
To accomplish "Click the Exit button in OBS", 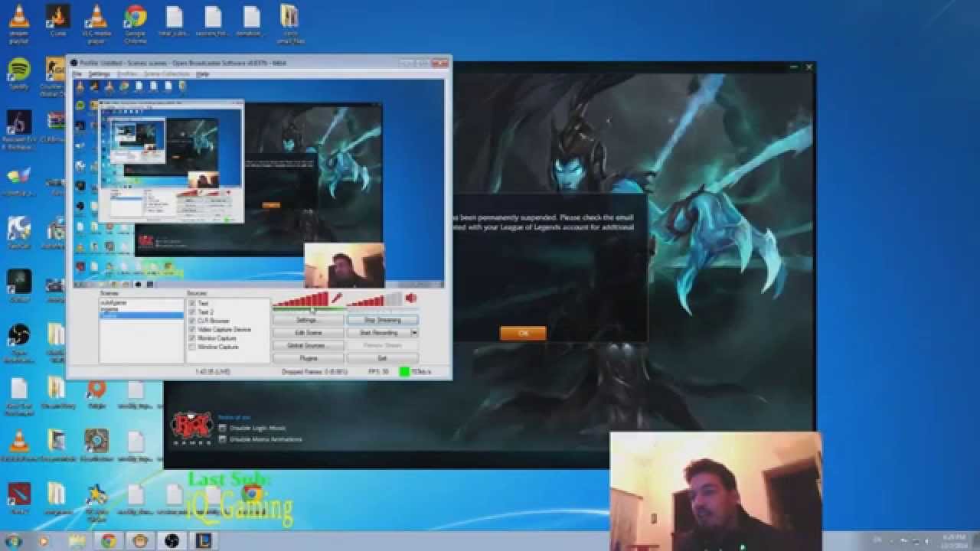I will [x=383, y=358].
